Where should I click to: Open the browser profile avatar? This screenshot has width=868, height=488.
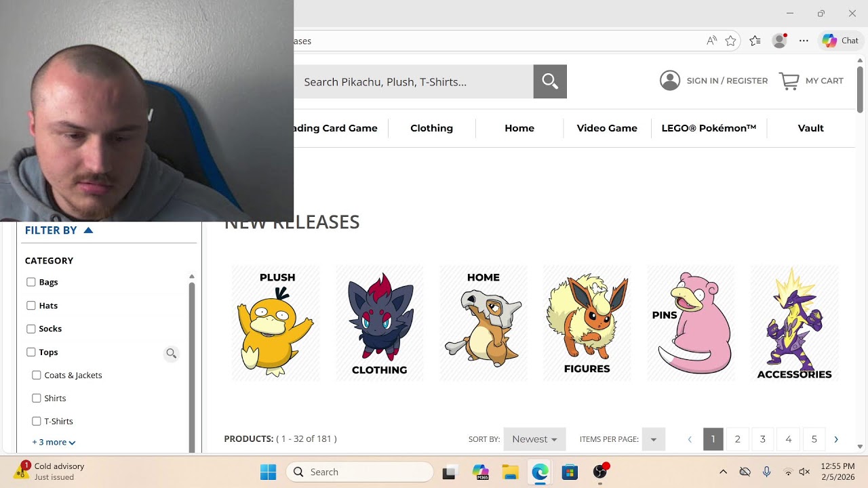tap(780, 41)
